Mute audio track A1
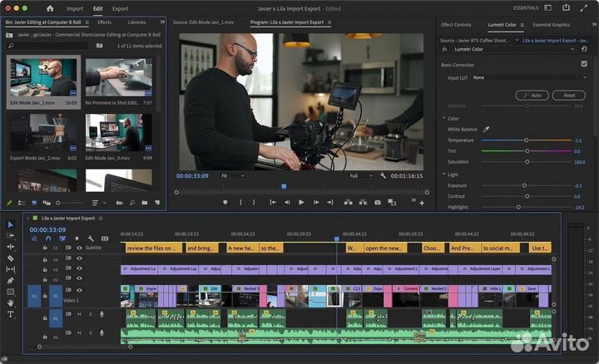The image size is (599, 364). point(79,314)
